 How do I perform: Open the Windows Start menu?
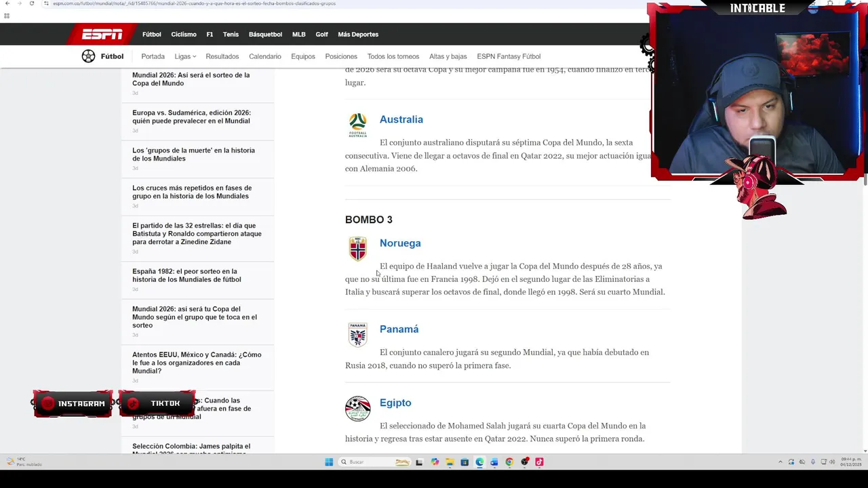[329, 462]
